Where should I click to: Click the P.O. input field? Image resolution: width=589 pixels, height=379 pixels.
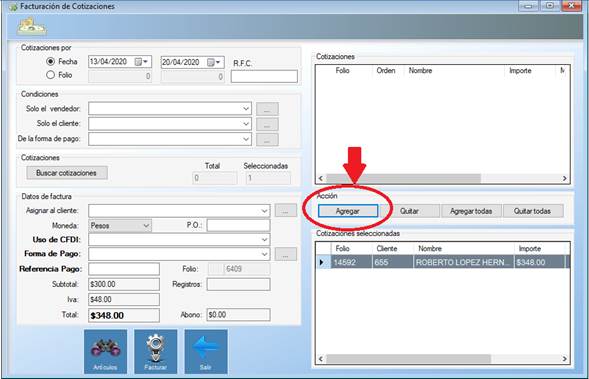[x=238, y=225]
